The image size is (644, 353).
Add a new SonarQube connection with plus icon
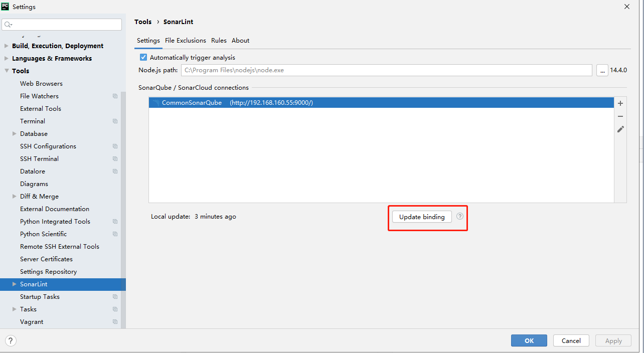[620, 103]
